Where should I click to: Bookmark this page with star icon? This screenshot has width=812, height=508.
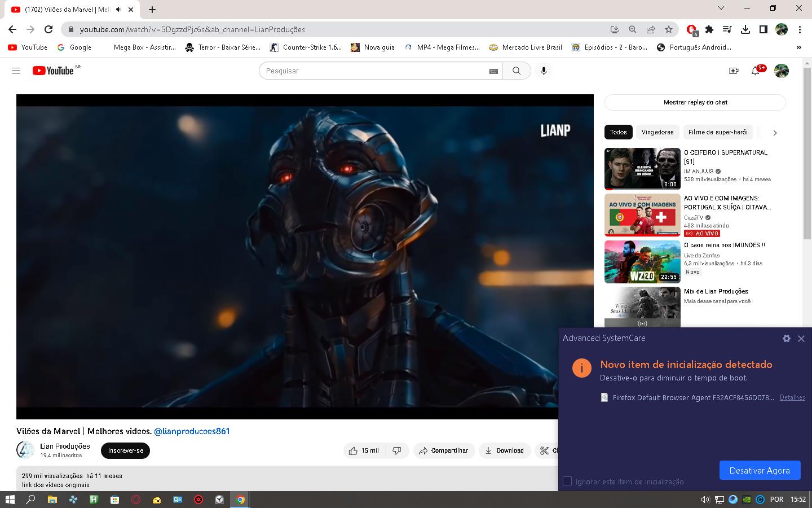click(669, 29)
